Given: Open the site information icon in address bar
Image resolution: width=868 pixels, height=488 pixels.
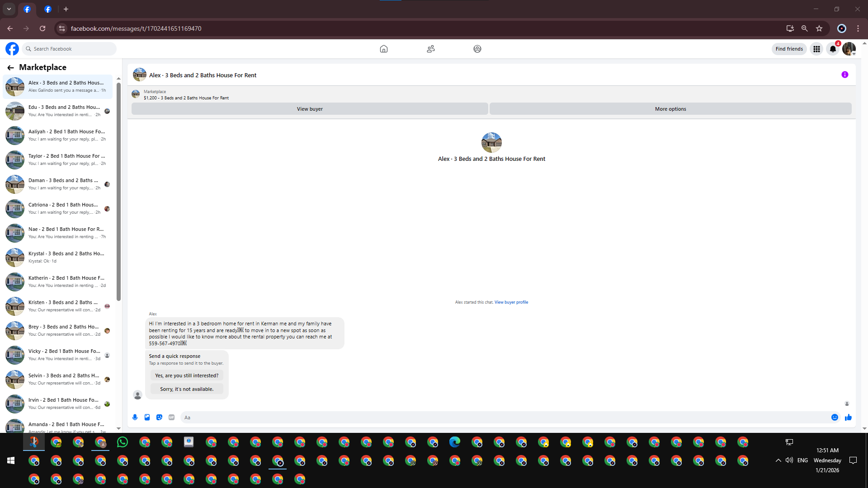Looking at the screenshot, I should [62, 28].
